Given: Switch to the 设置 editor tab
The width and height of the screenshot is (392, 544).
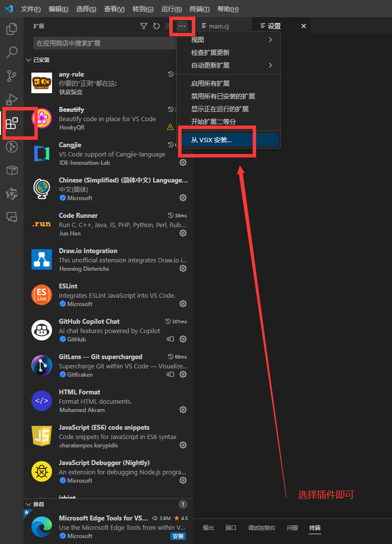Looking at the screenshot, I should (x=274, y=26).
